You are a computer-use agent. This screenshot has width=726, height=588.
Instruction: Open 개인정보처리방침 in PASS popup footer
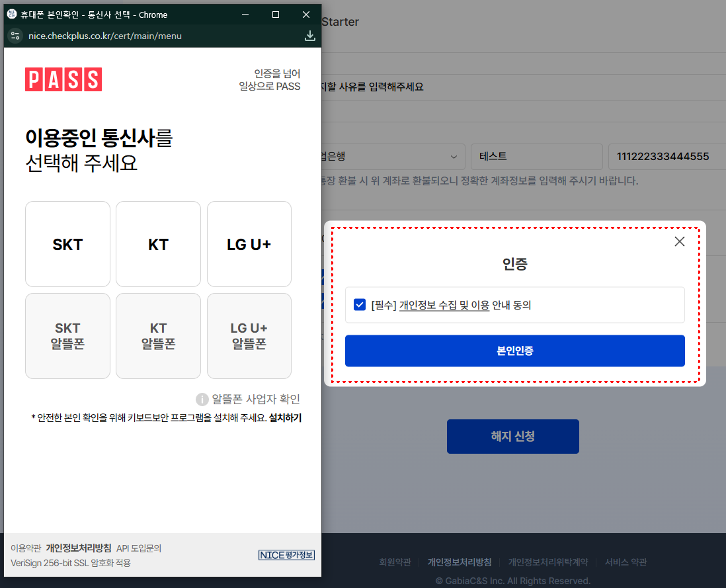(x=78, y=548)
